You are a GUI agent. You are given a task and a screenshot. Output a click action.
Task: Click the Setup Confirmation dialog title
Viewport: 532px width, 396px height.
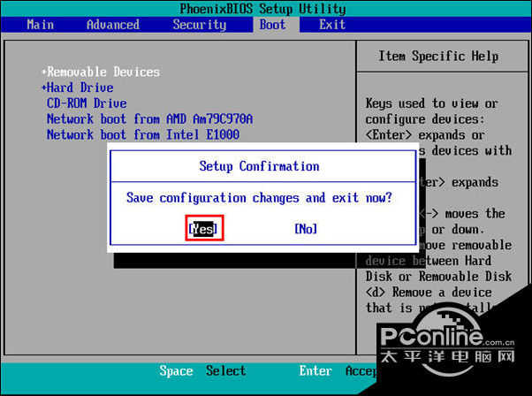coord(259,166)
